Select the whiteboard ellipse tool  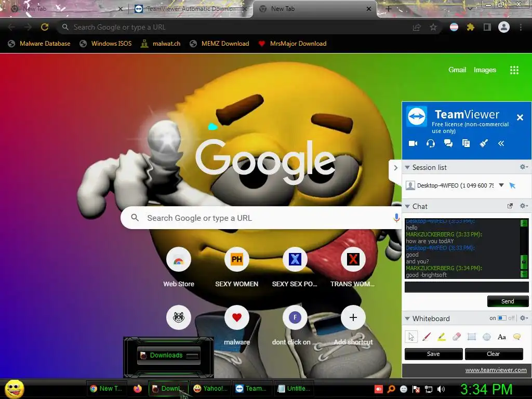pos(487,337)
